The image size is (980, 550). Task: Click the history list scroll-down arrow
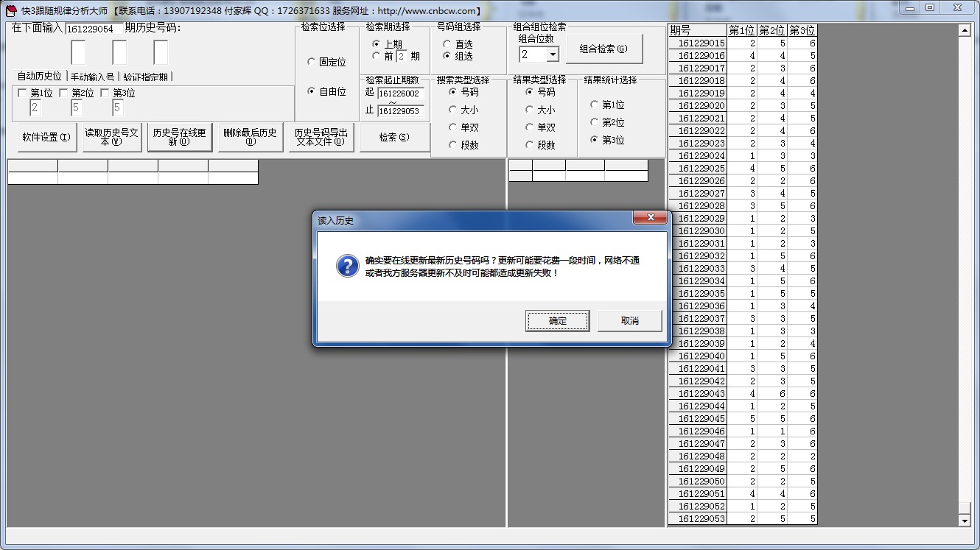click(965, 521)
